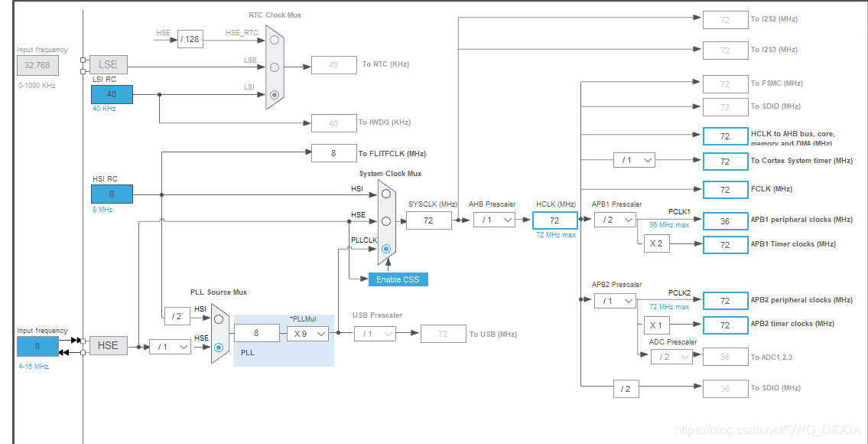Click the HSI RC 8 block
This screenshot has height=444, width=868.
click(112, 194)
